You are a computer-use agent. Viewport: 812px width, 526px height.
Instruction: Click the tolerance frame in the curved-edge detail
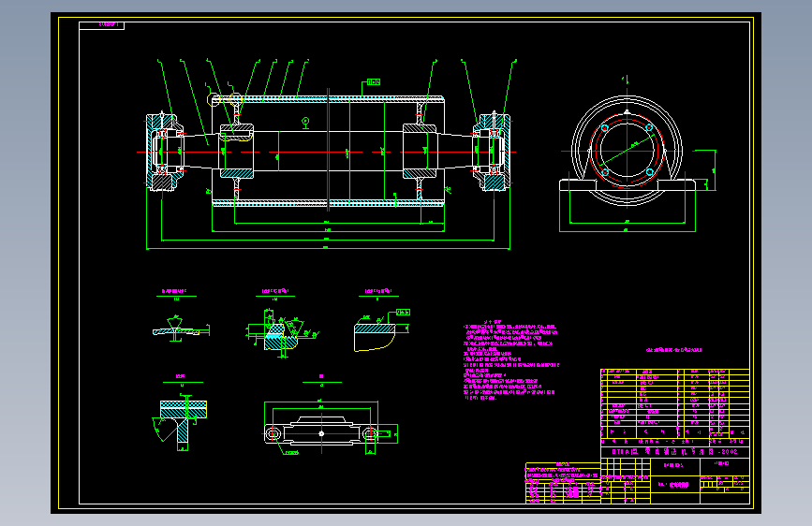pos(403,313)
